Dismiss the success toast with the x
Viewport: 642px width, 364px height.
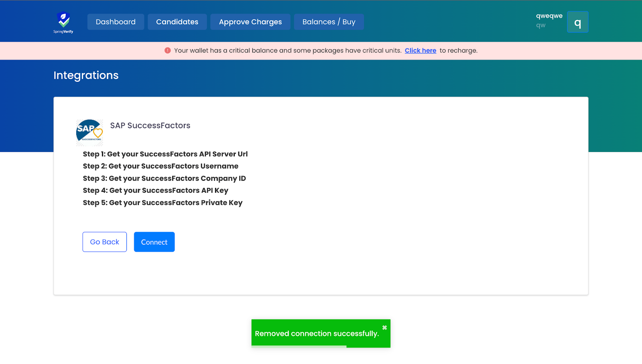[x=384, y=327]
